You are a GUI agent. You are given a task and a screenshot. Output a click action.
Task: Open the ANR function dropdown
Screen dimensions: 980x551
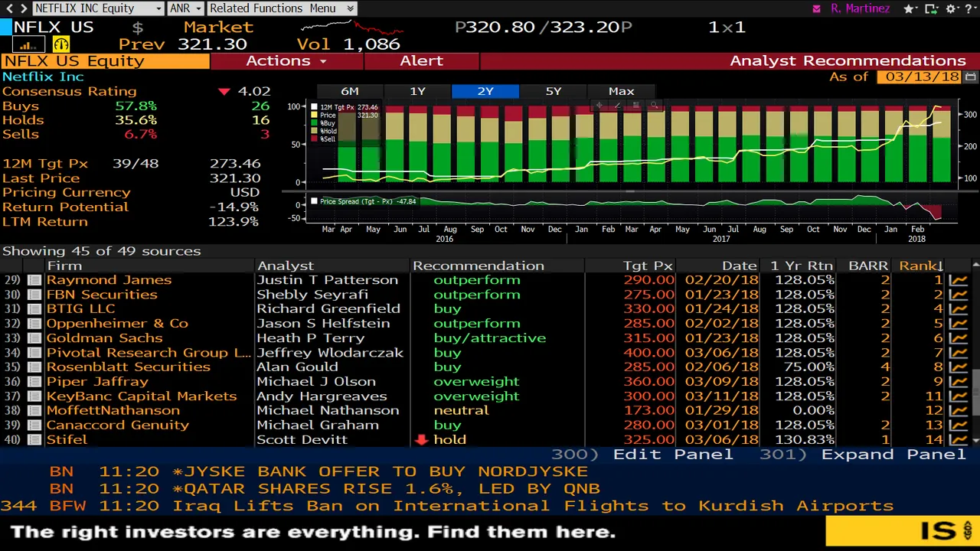(185, 8)
